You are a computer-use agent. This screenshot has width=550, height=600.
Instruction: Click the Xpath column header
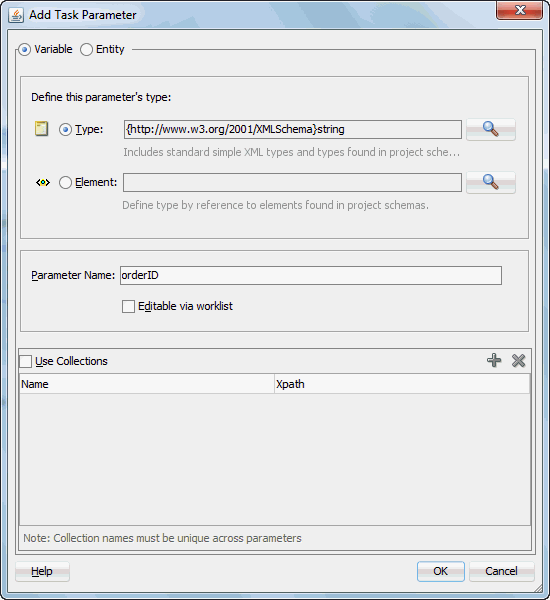coord(402,384)
